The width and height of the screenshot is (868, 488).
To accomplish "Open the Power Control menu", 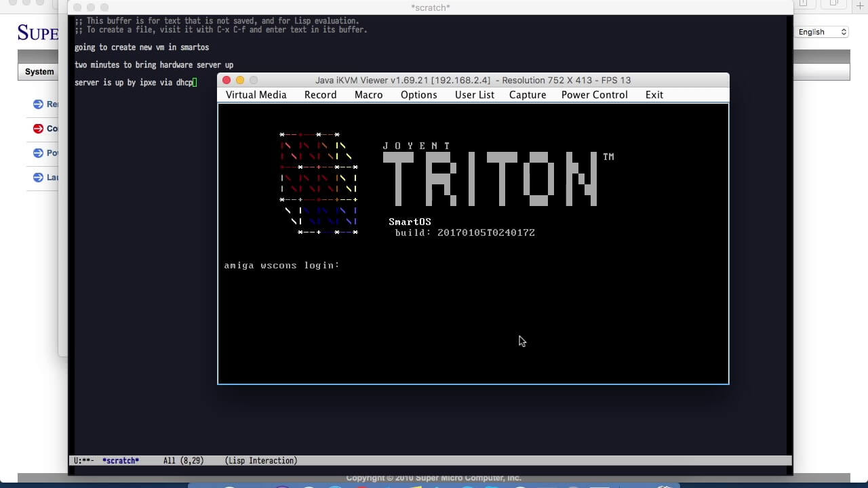I will [595, 95].
